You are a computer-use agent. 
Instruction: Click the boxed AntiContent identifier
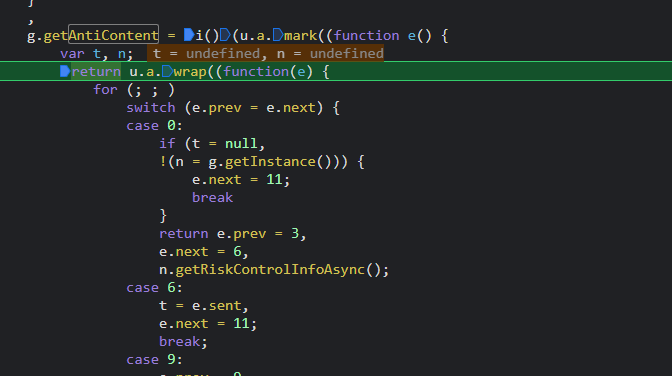(x=114, y=35)
